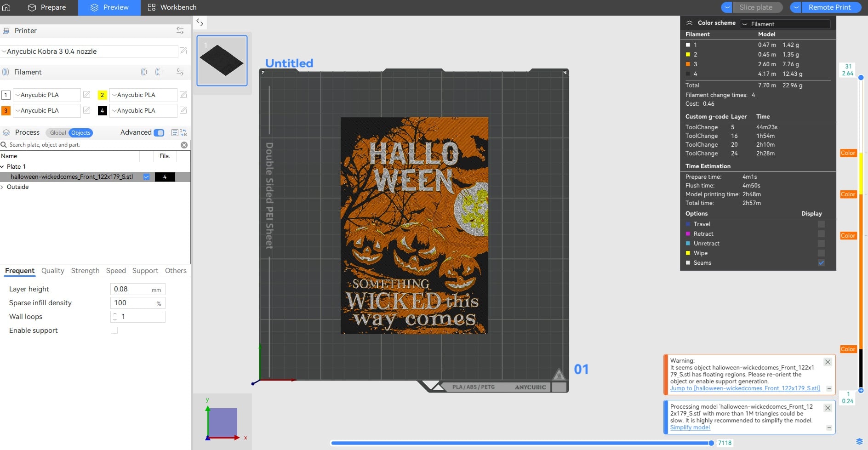Close the floating regions warning notification
The width and height of the screenshot is (868, 450).
(828, 362)
